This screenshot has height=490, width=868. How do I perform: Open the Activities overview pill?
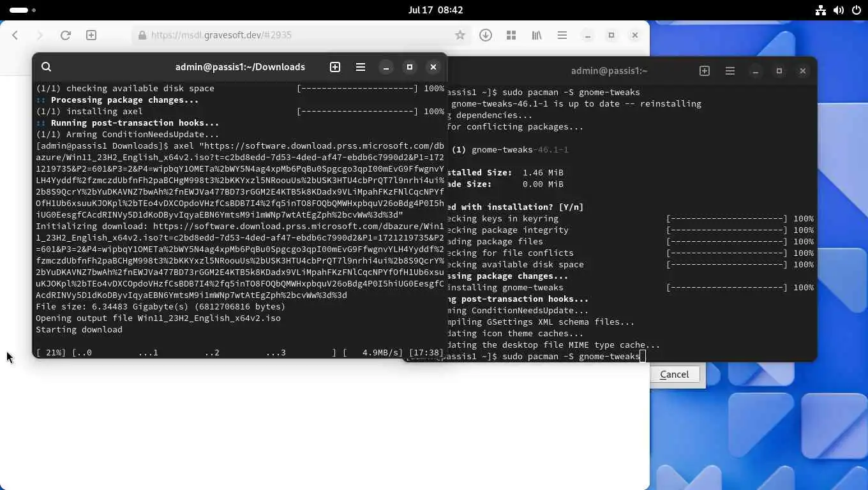pyautogui.click(x=23, y=10)
